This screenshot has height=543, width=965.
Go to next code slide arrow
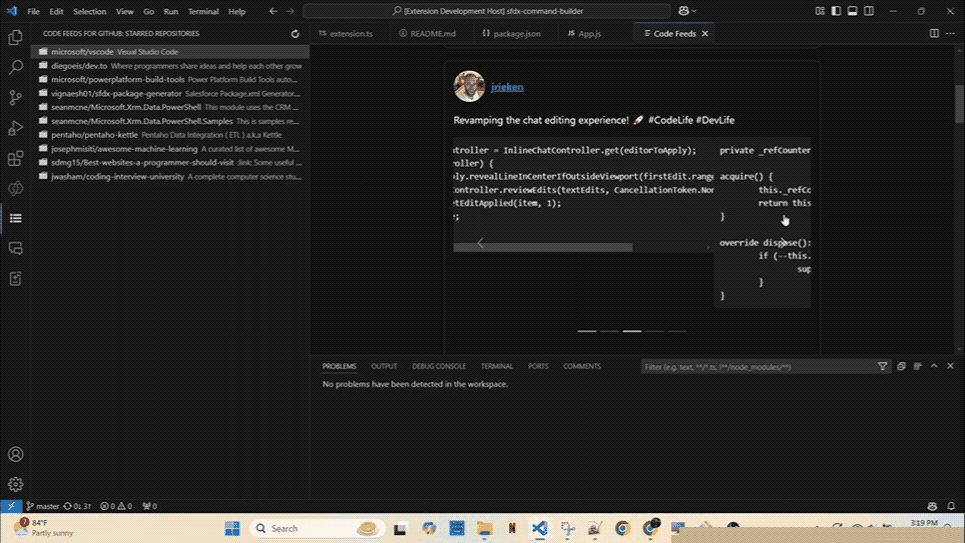(783, 243)
